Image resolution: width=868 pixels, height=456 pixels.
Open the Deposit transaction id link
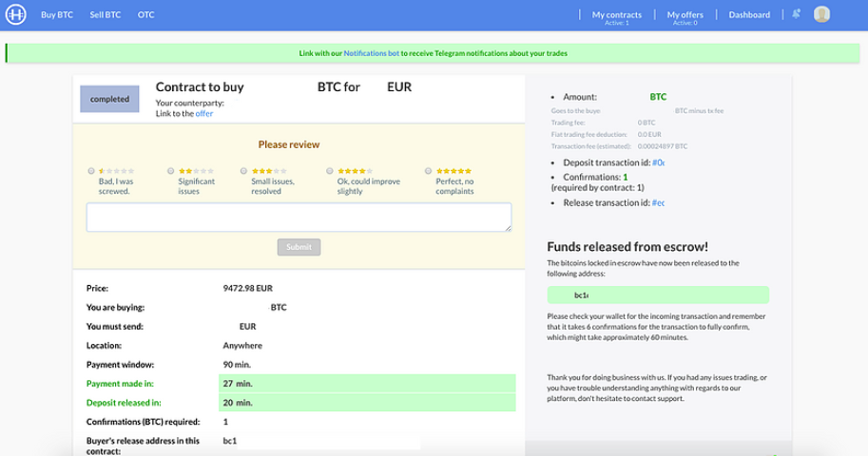pos(658,162)
